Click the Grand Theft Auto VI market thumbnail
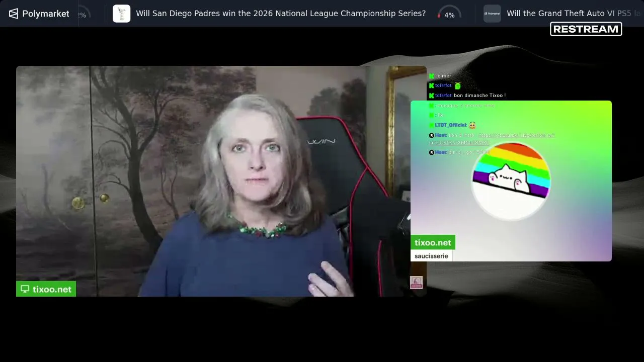 point(492,14)
